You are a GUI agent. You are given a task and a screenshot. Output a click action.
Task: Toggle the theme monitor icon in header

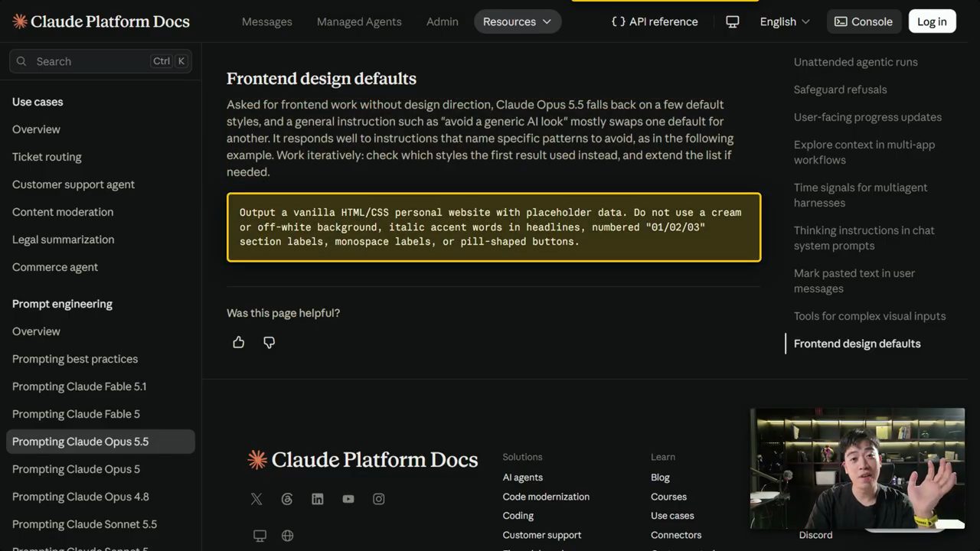click(733, 21)
